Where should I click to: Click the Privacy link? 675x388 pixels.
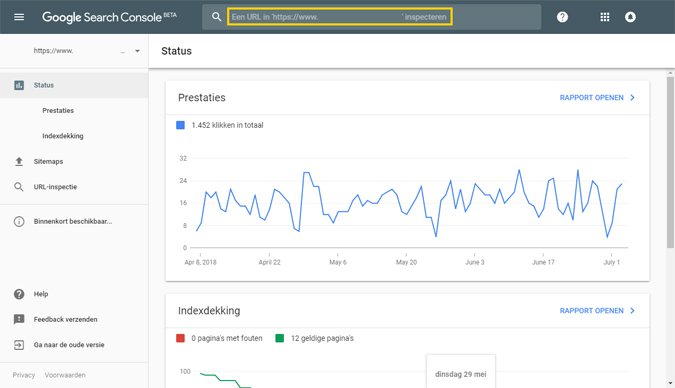coord(24,375)
